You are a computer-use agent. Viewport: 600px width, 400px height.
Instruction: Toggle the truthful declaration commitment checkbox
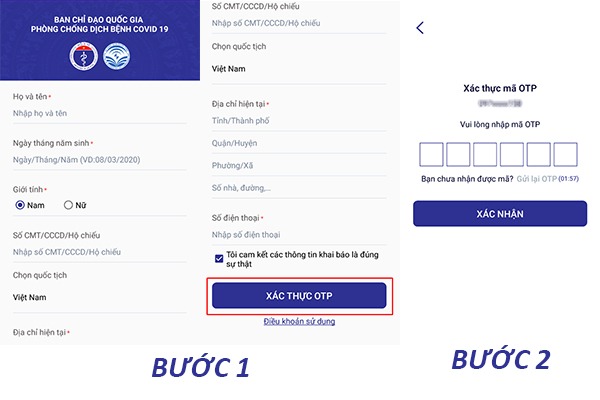pyautogui.click(x=219, y=259)
